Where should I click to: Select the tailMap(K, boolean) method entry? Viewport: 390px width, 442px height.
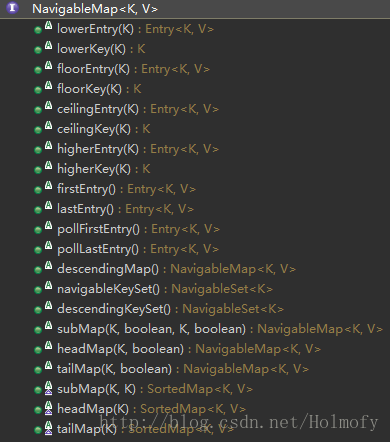pyautogui.click(x=183, y=369)
